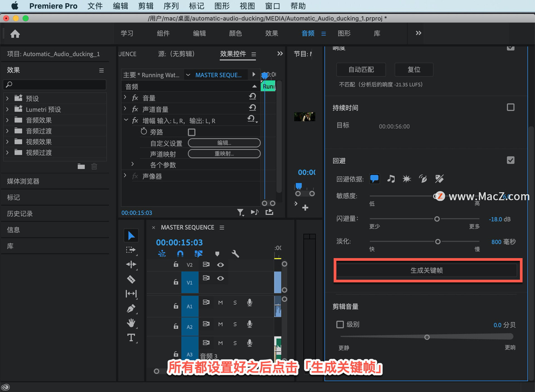This screenshot has width=535, height=392.
Task: Reset the 声道音量 effect
Action: click(x=252, y=108)
